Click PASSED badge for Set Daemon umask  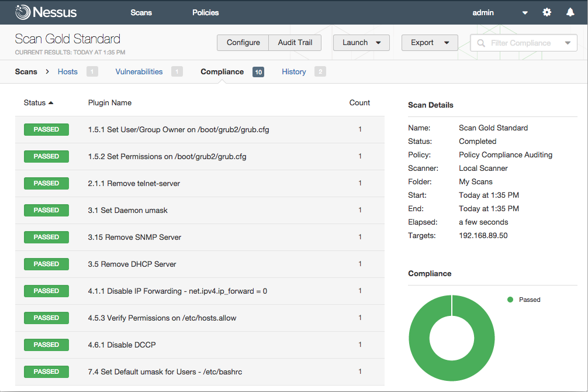pyautogui.click(x=47, y=210)
